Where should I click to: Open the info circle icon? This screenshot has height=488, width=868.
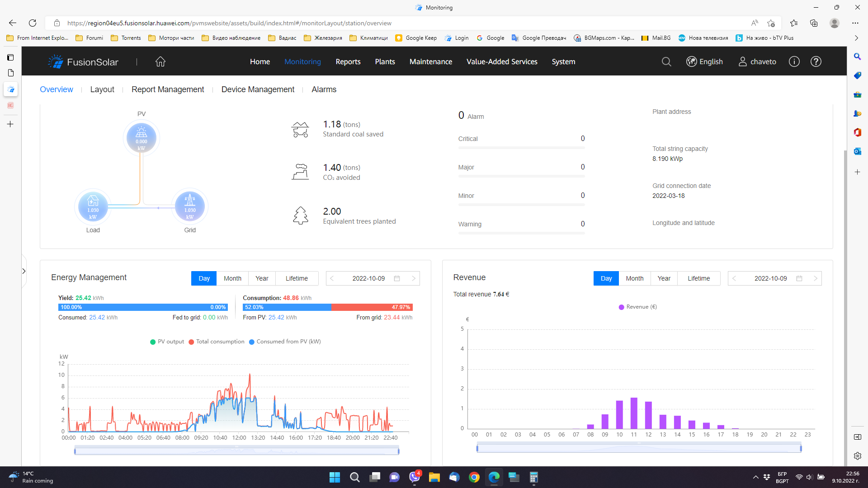click(794, 61)
